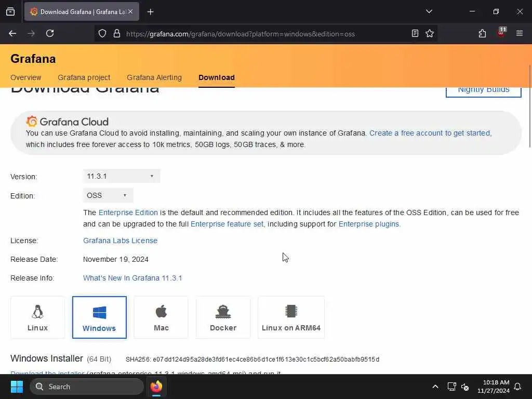This screenshot has width=532, height=399.
Task: Click the browser back arrow
Action: click(12, 33)
